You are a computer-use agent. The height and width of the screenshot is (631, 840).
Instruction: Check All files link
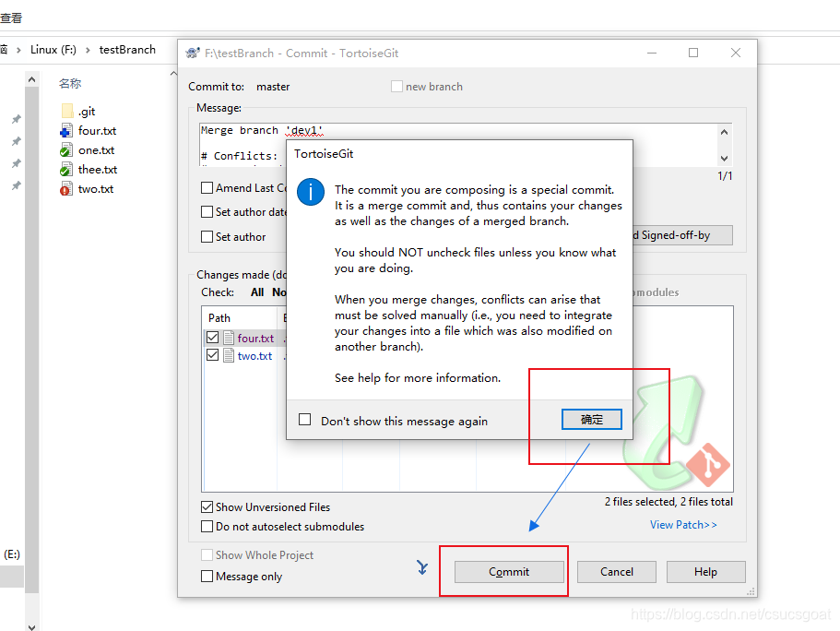257,292
